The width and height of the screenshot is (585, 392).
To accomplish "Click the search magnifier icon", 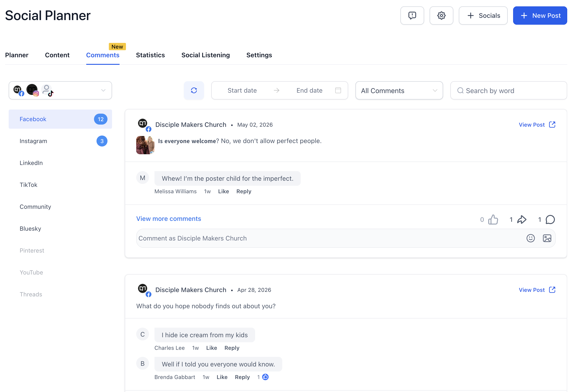I will click(460, 90).
